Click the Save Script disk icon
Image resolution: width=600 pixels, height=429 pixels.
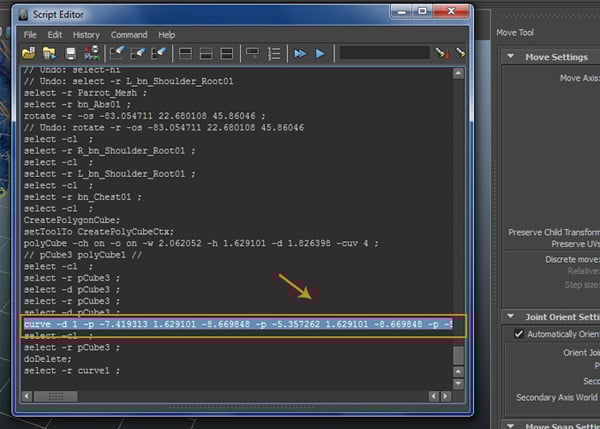70,53
